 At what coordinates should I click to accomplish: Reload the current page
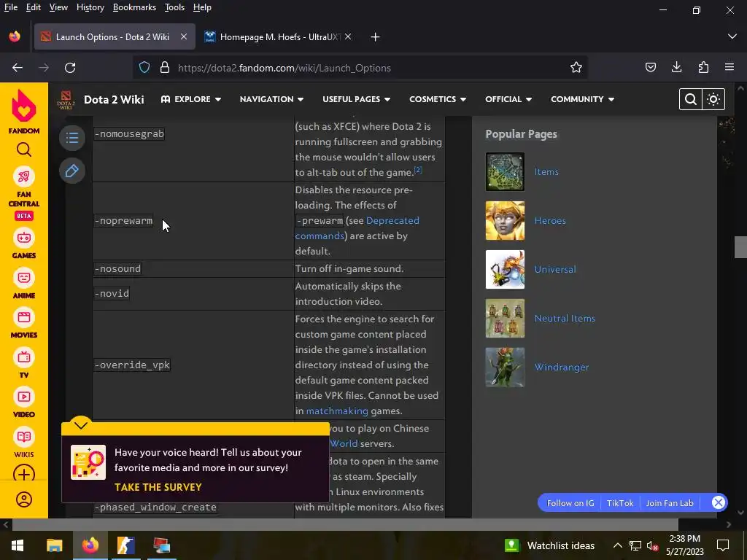point(70,68)
